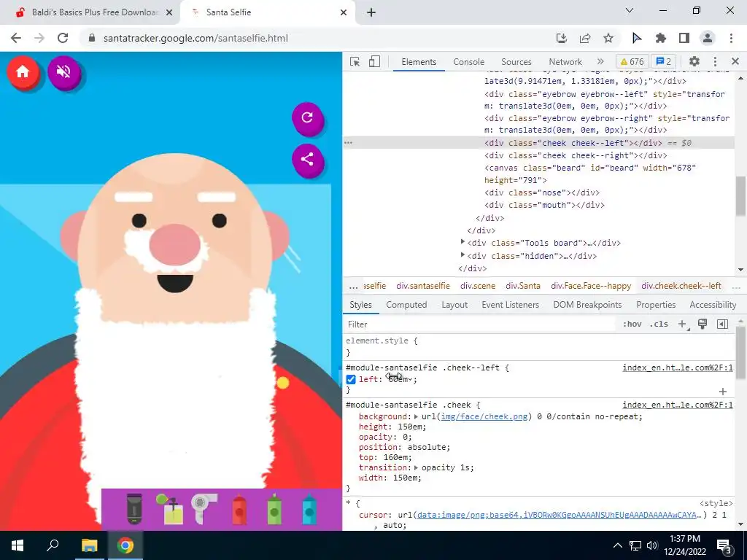Unmute sound with the purple speaker button
The image size is (747, 560).
tap(64, 72)
